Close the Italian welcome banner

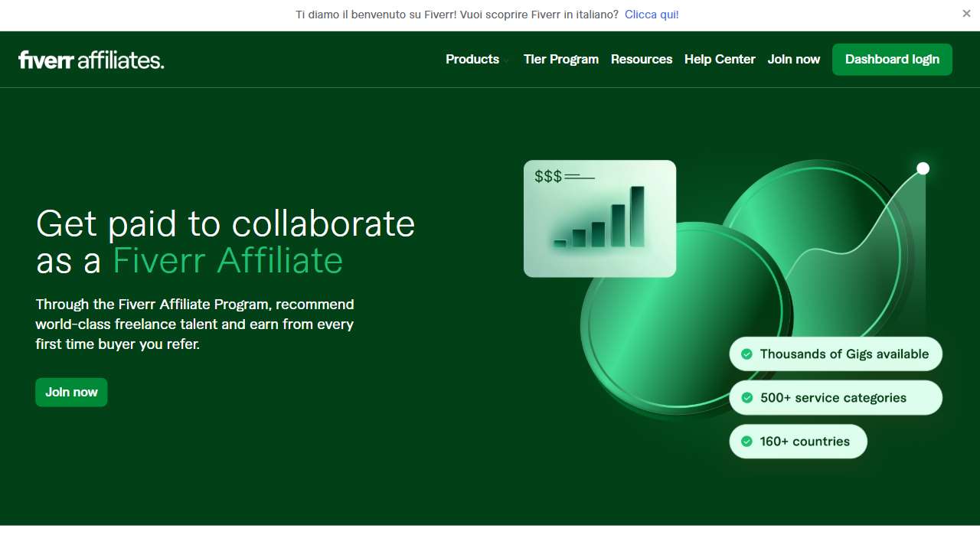(966, 14)
